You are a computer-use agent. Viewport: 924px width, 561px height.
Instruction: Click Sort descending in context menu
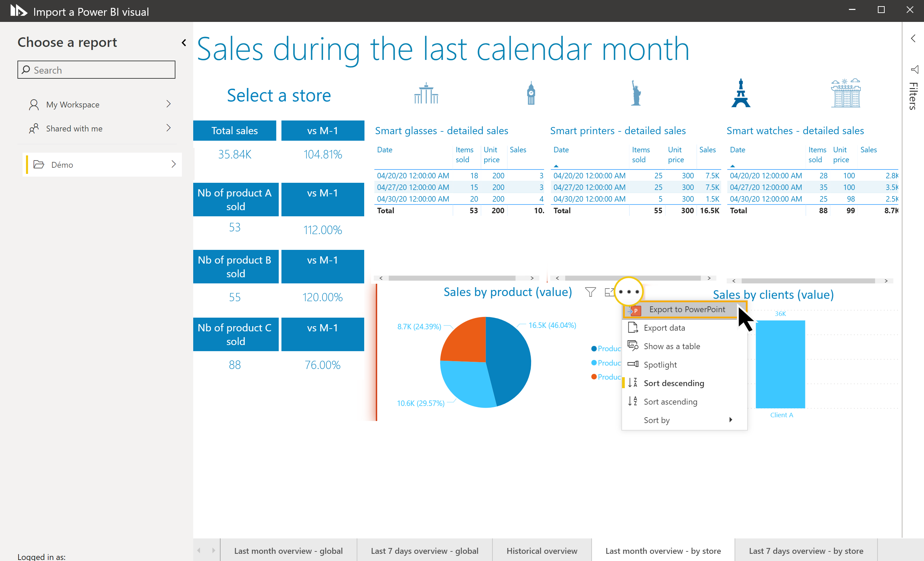pyautogui.click(x=674, y=383)
